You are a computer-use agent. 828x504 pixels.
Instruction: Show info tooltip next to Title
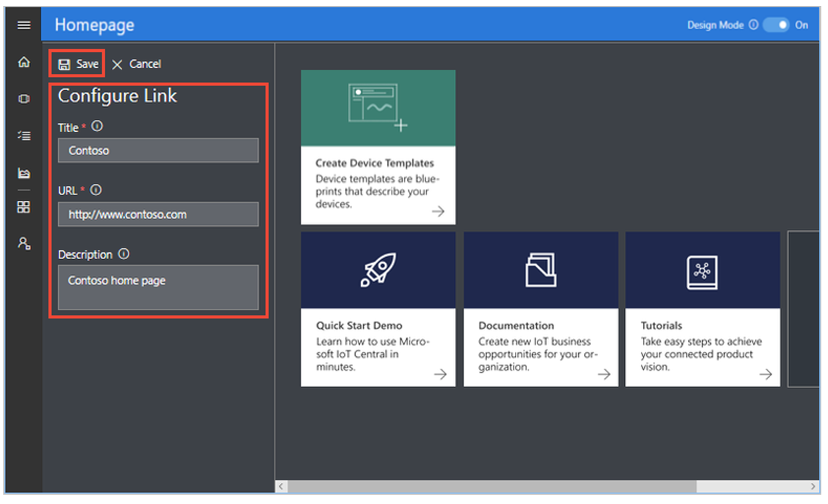pyautogui.click(x=97, y=126)
